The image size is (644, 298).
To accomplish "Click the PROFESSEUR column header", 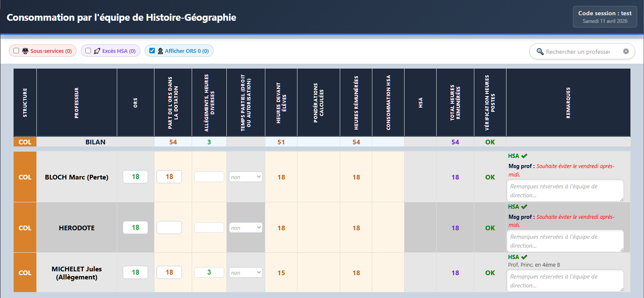I will [77, 102].
